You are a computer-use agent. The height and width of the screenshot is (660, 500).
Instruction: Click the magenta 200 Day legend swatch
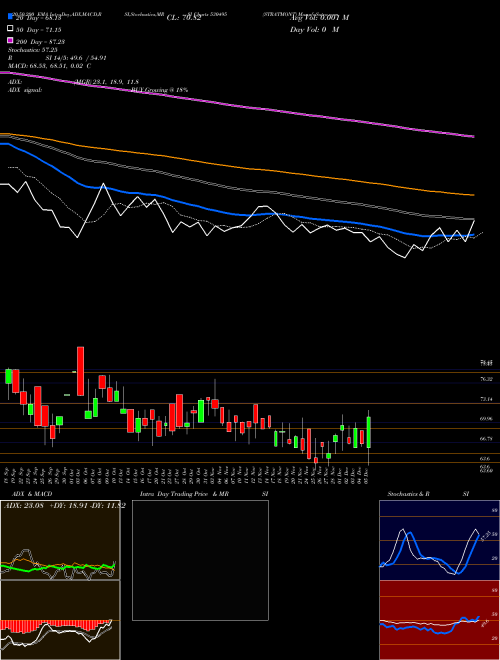[10, 41]
